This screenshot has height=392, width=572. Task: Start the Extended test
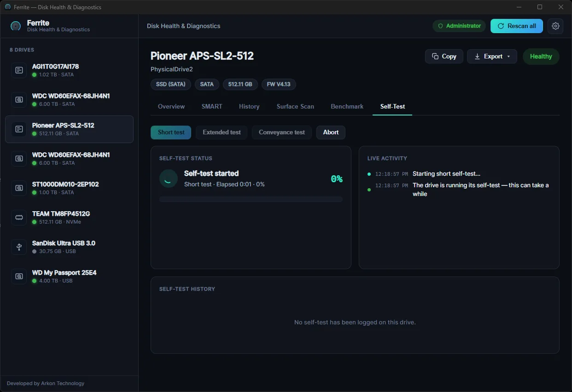[x=222, y=133]
